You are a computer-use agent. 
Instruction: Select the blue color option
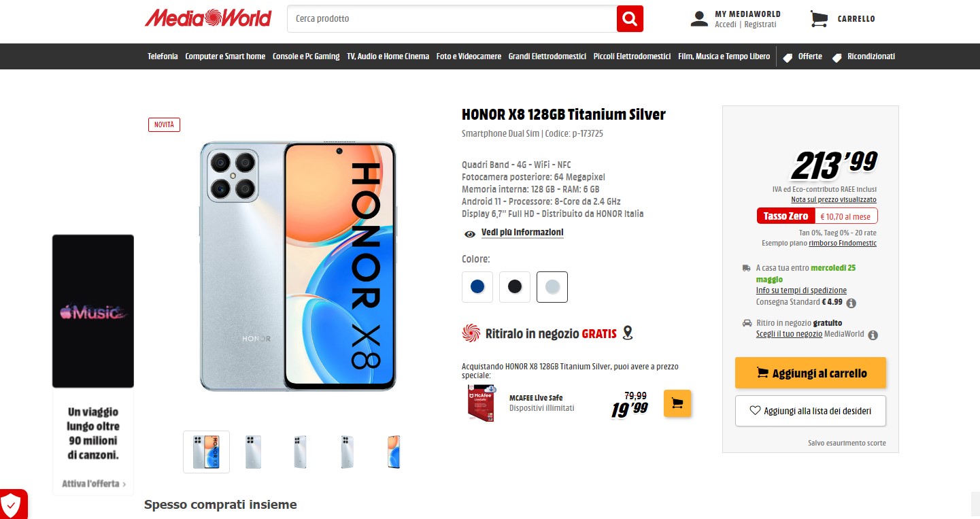477,286
